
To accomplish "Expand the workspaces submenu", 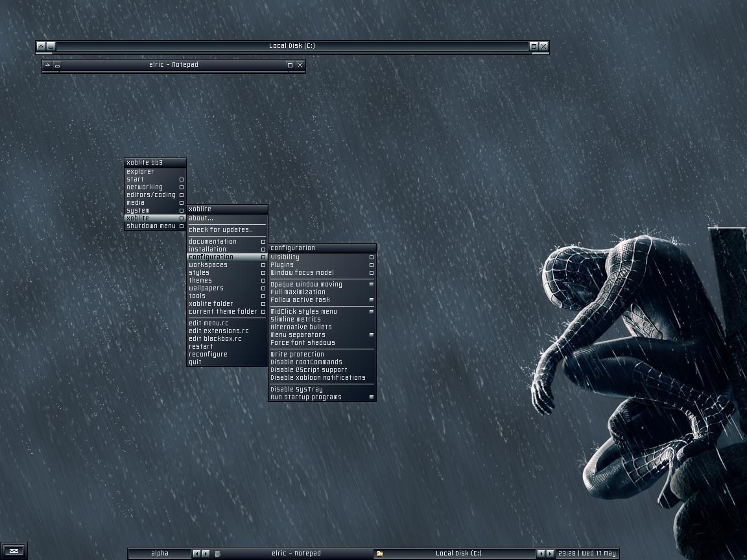I will click(x=227, y=264).
